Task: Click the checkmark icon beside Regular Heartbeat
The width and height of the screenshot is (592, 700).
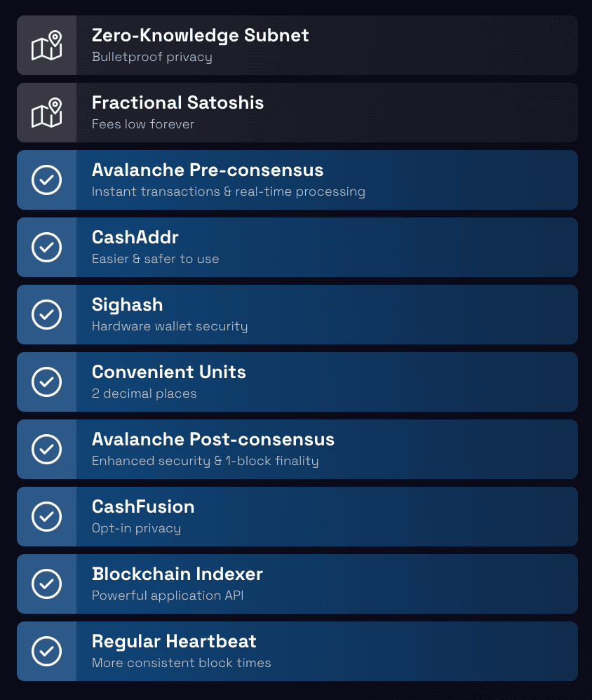Action: [x=47, y=652]
